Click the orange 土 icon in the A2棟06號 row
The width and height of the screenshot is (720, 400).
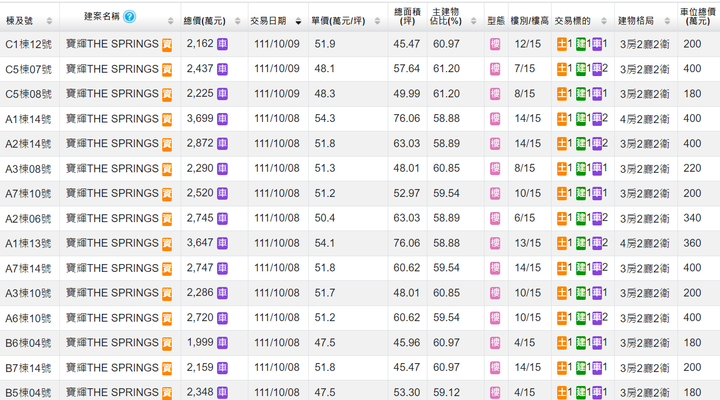tap(562, 219)
